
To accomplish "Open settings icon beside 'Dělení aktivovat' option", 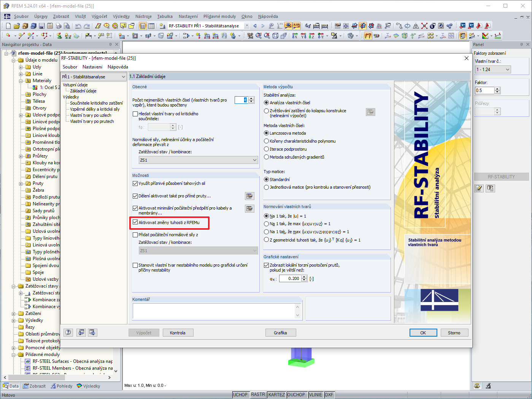I will tap(249, 196).
